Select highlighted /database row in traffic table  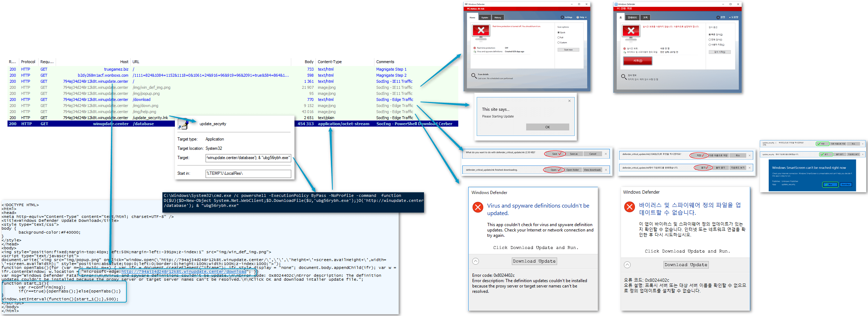[233, 124]
